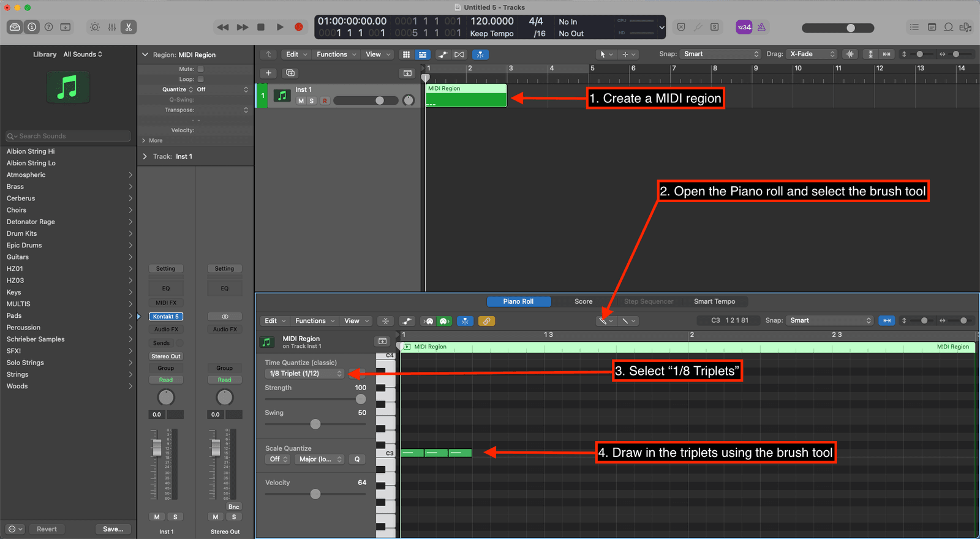
Task: Open the Scale Quantize Off dropdown
Action: 277,459
